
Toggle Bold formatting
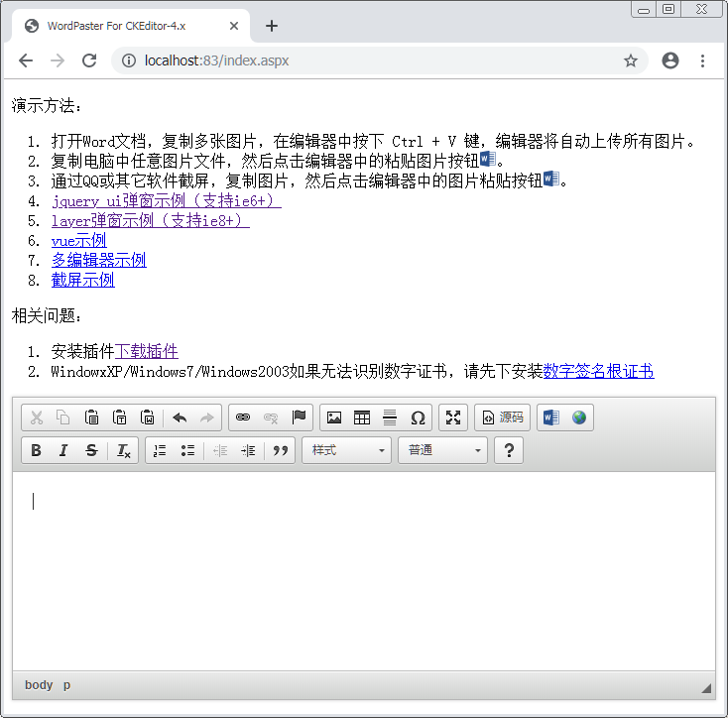(36, 450)
